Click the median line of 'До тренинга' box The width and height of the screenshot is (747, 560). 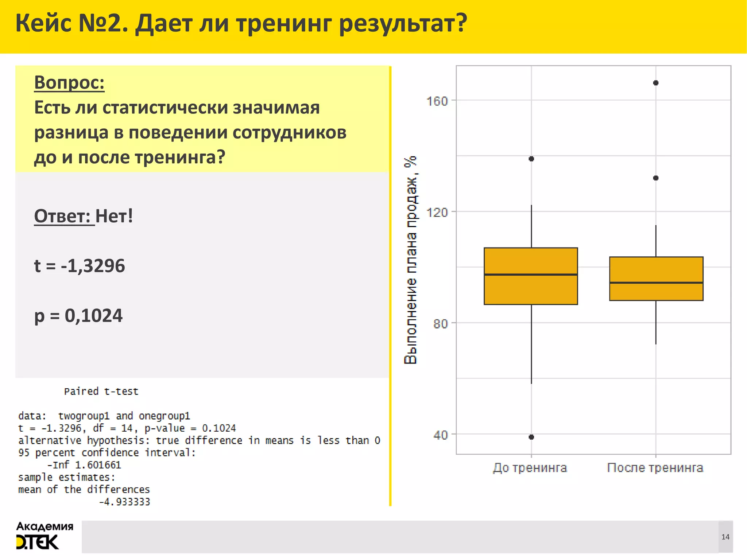531,275
